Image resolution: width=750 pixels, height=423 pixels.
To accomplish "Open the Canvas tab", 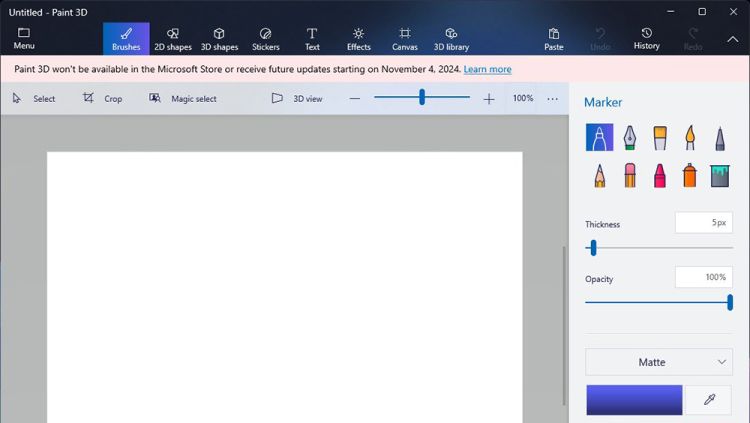I will [x=405, y=38].
